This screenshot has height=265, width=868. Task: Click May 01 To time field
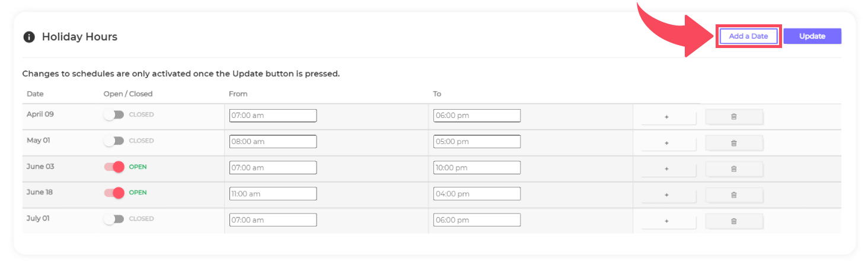[477, 142]
